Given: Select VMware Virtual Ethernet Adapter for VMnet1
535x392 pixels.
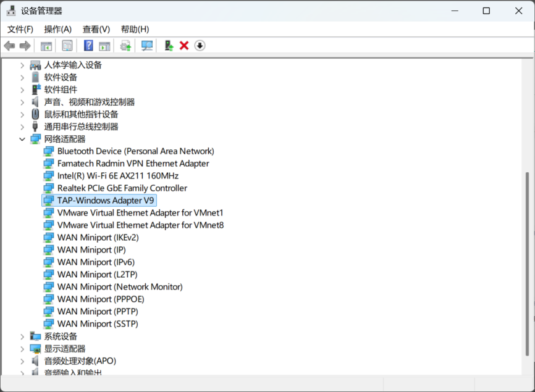Looking at the screenshot, I should pos(140,213).
